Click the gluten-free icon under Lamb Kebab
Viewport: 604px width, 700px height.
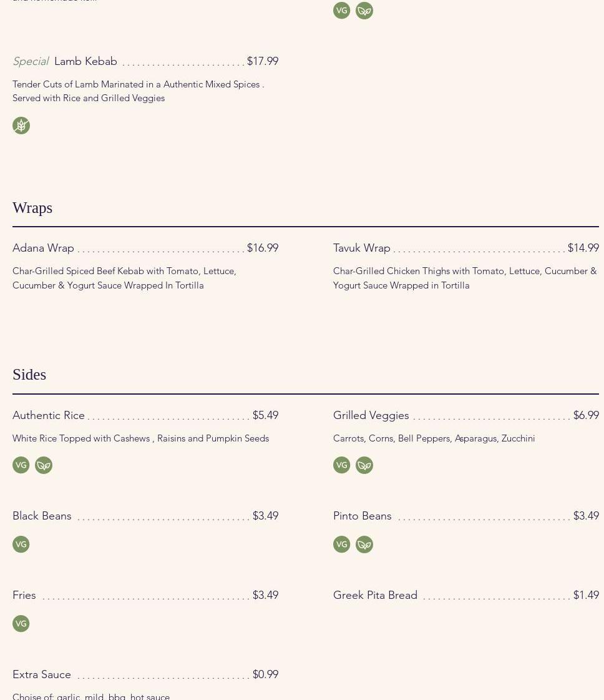point(21,126)
